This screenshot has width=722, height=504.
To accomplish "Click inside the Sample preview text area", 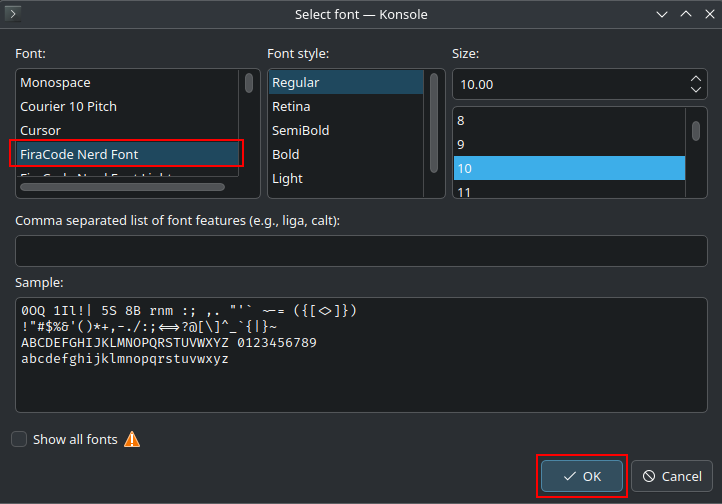I will pos(361,355).
